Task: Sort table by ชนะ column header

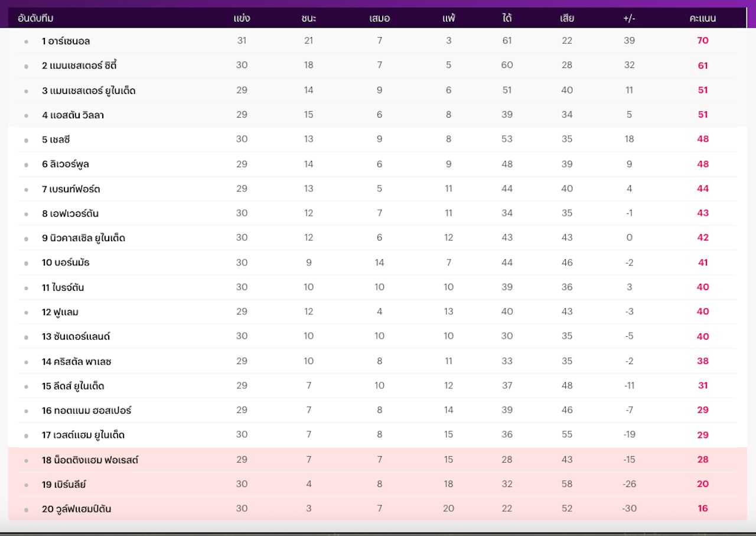Action: coord(308,18)
